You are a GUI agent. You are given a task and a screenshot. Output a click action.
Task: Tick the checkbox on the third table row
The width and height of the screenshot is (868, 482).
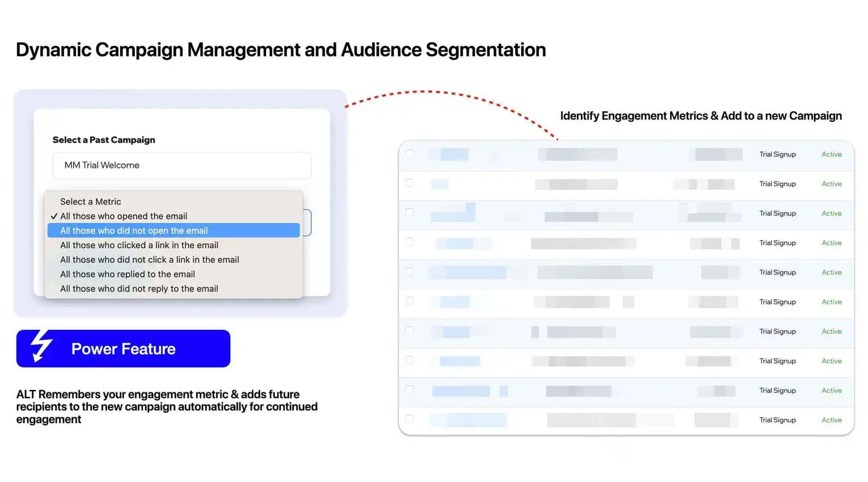409,213
